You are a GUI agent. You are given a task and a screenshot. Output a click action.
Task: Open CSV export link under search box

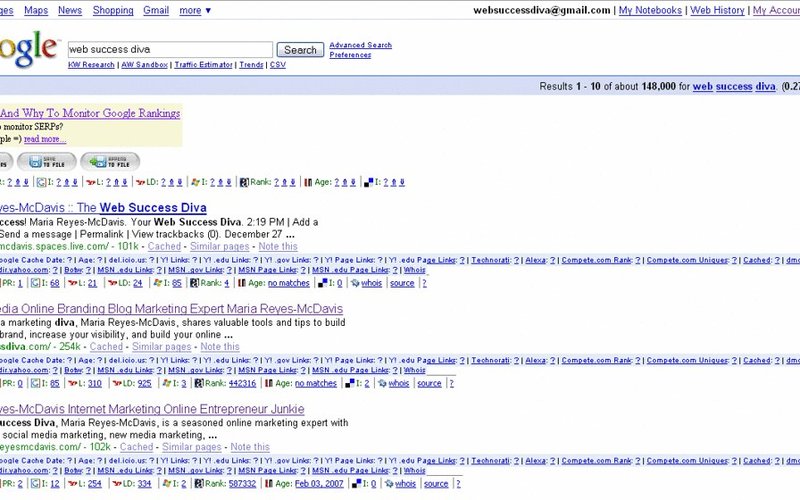pyautogui.click(x=278, y=65)
